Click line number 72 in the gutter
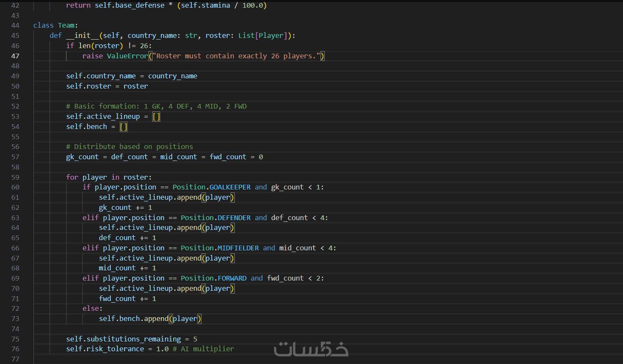Viewport: 623px width, 364px height. pos(15,309)
